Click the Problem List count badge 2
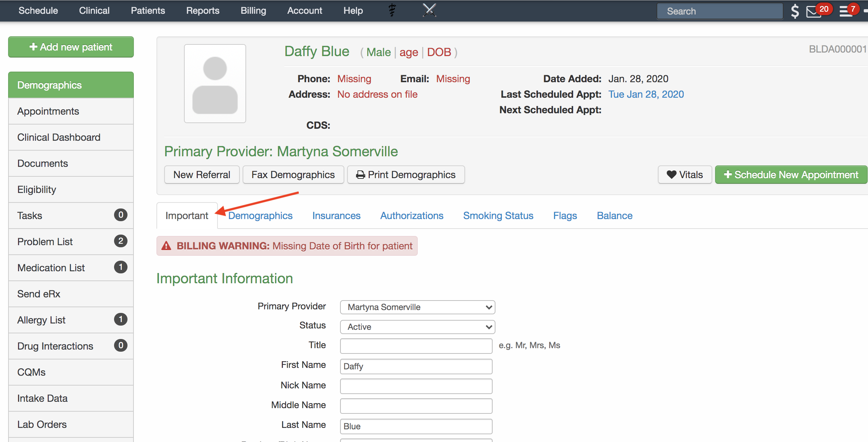This screenshot has height=442, width=868. tap(121, 241)
